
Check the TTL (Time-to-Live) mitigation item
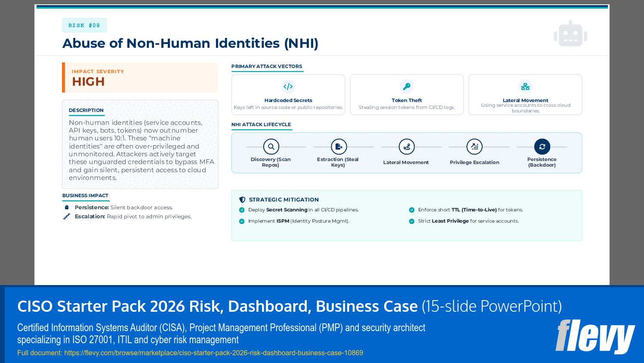411,210
